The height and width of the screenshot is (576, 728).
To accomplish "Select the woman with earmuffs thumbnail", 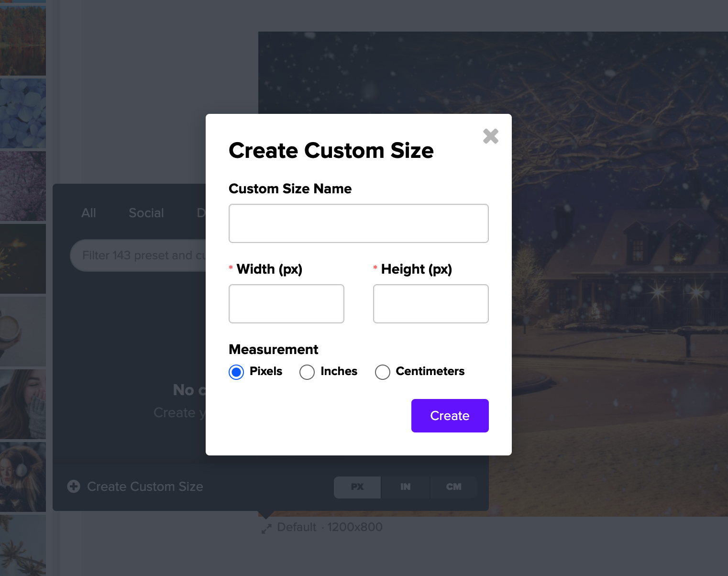I will click(23, 477).
